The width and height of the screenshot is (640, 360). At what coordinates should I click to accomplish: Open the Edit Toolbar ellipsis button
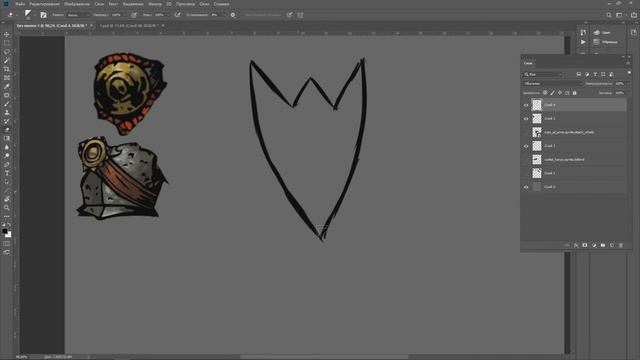[x=7, y=216]
